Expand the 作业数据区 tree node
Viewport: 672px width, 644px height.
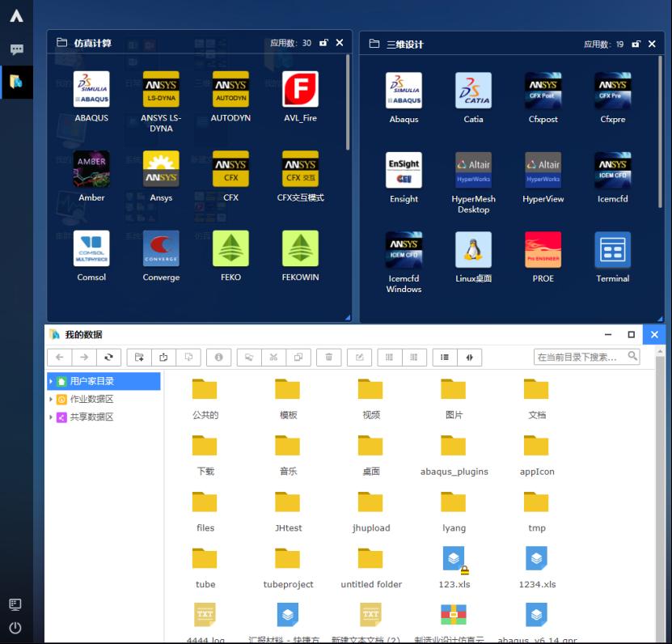(51, 399)
